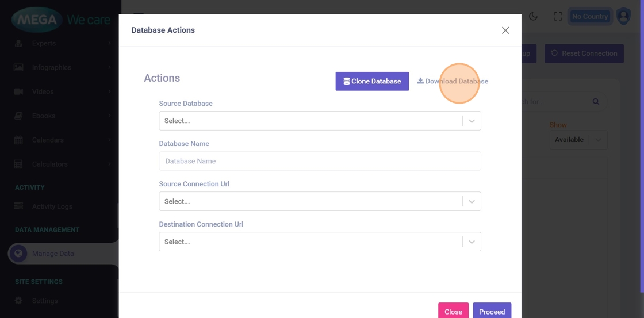Click the Videos camera icon

[18, 91]
